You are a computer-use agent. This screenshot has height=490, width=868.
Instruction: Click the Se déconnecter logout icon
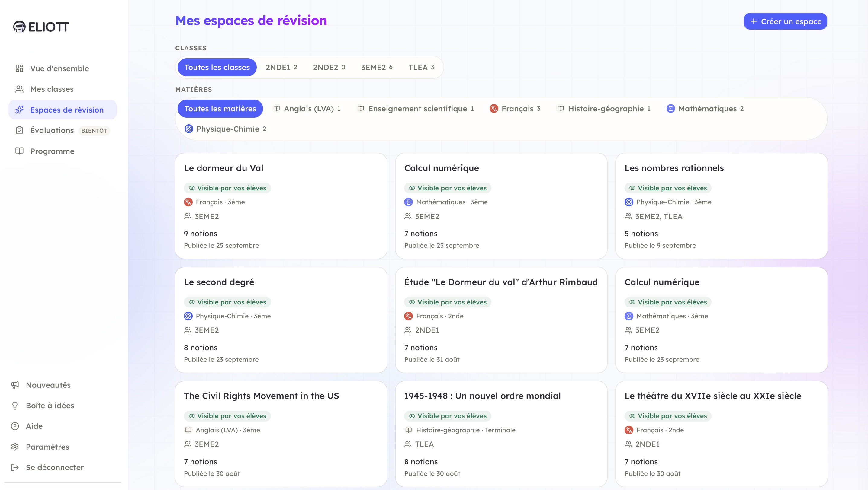point(15,467)
